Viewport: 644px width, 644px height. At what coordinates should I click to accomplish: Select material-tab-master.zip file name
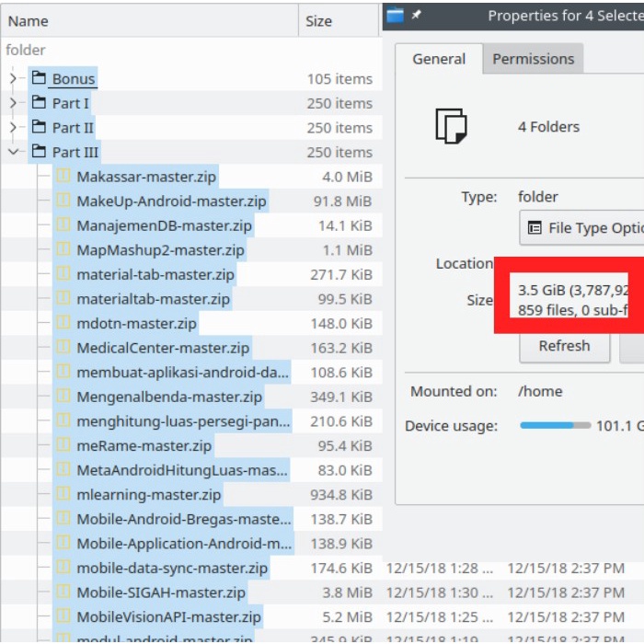pos(155,274)
